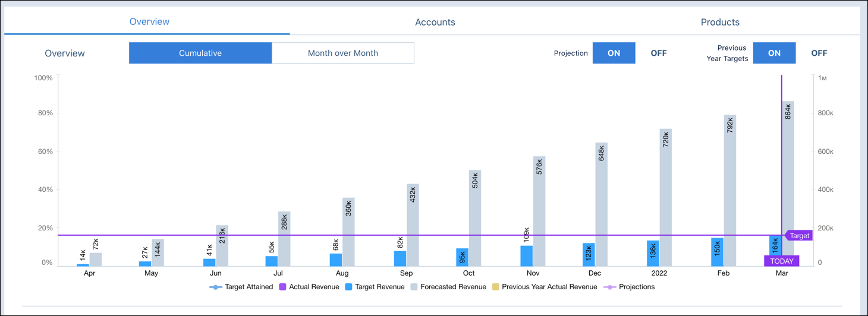
Task: Click the 123K target revenue bar for Dec
Action: tap(589, 254)
